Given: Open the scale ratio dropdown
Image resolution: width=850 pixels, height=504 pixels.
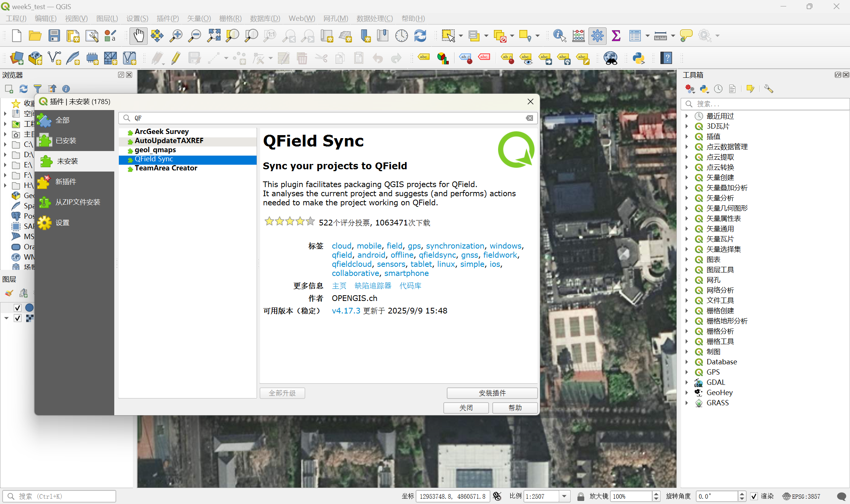Looking at the screenshot, I should [x=565, y=496].
